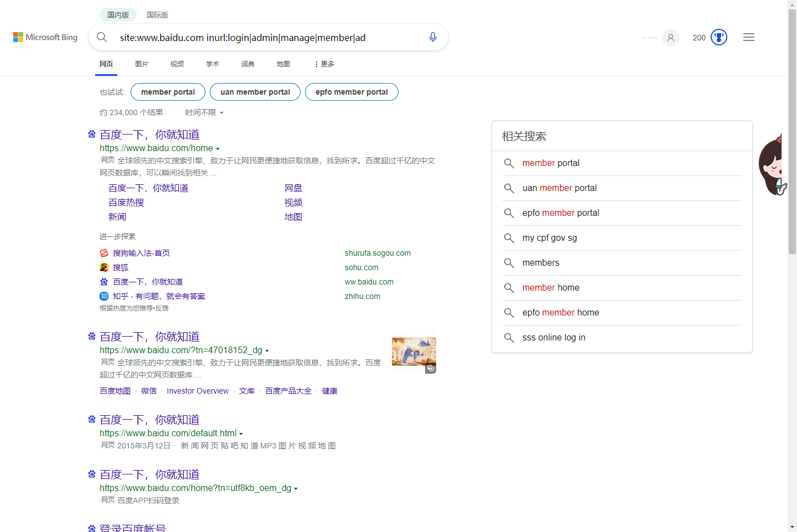Open the 网盘 sitelink
The image size is (797, 532).
click(x=293, y=188)
